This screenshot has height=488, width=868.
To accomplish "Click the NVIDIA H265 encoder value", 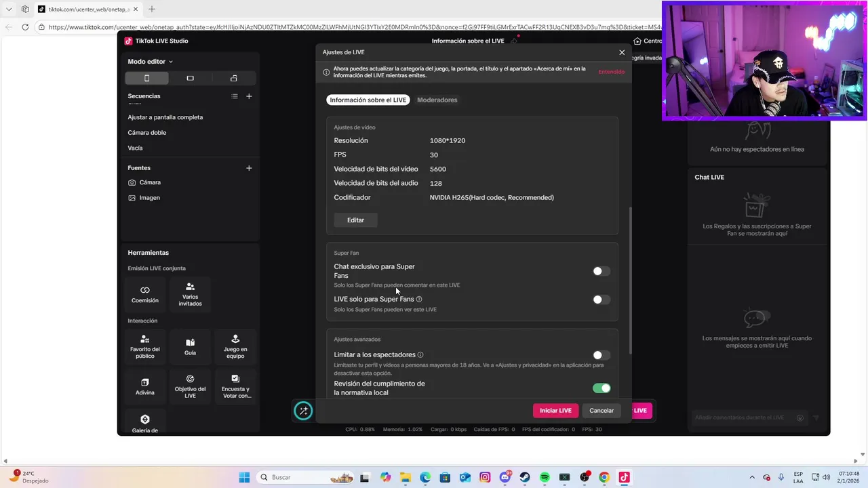I will [x=492, y=198].
